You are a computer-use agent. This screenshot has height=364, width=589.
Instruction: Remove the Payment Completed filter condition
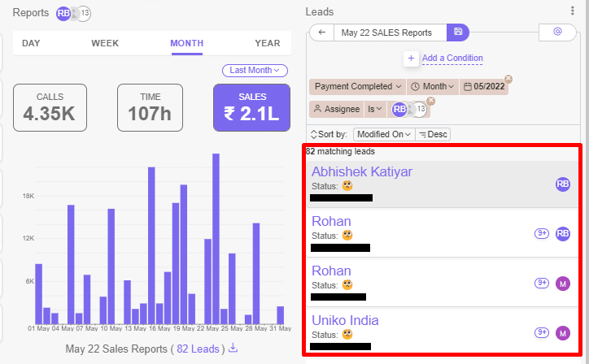(x=508, y=79)
